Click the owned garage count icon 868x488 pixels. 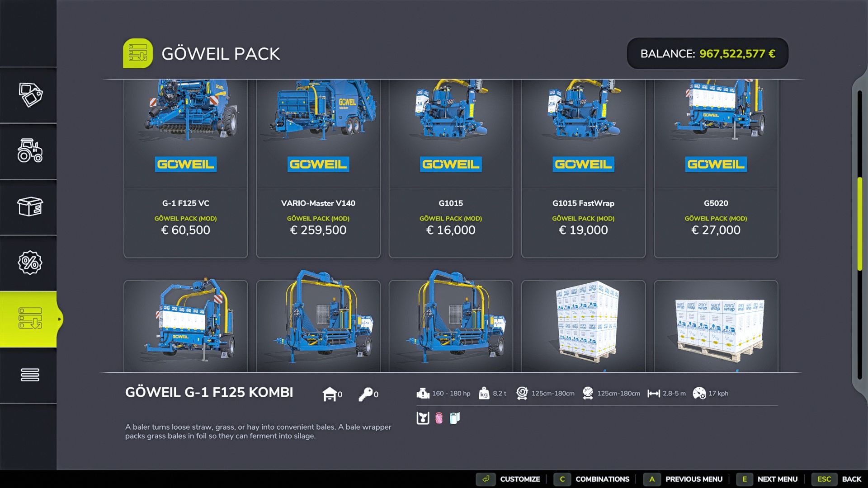click(330, 394)
